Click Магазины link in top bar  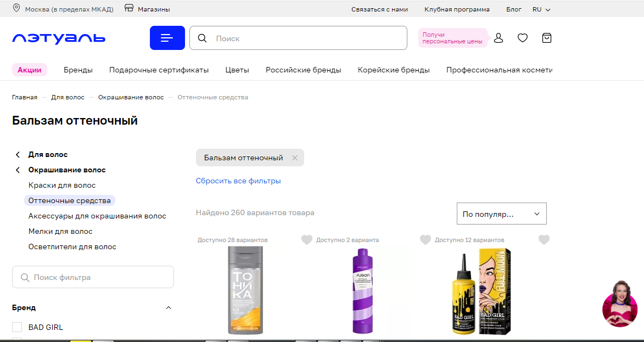pyautogui.click(x=154, y=9)
